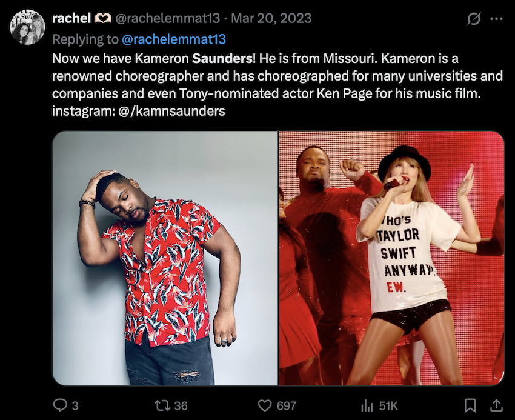This screenshot has width=515, height=420.
Task: Repost this tweet using the arrows icon
Action: [x=159, y=405]
